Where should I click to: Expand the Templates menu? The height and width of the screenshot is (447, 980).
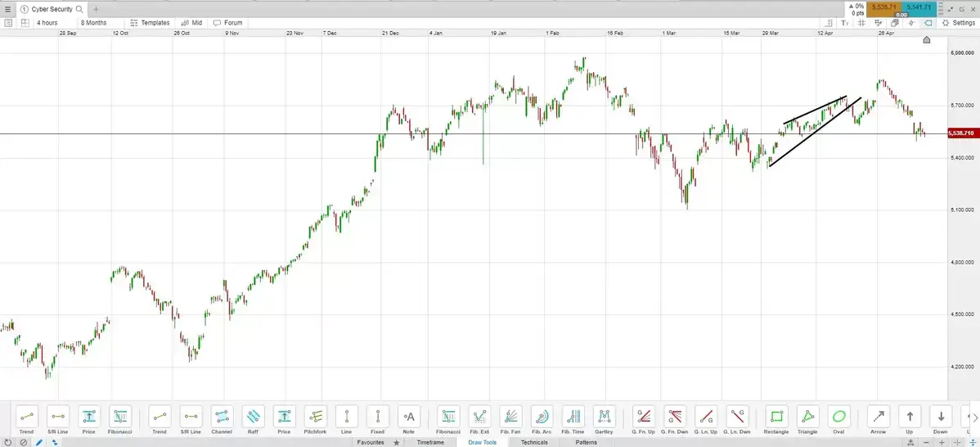151,23
